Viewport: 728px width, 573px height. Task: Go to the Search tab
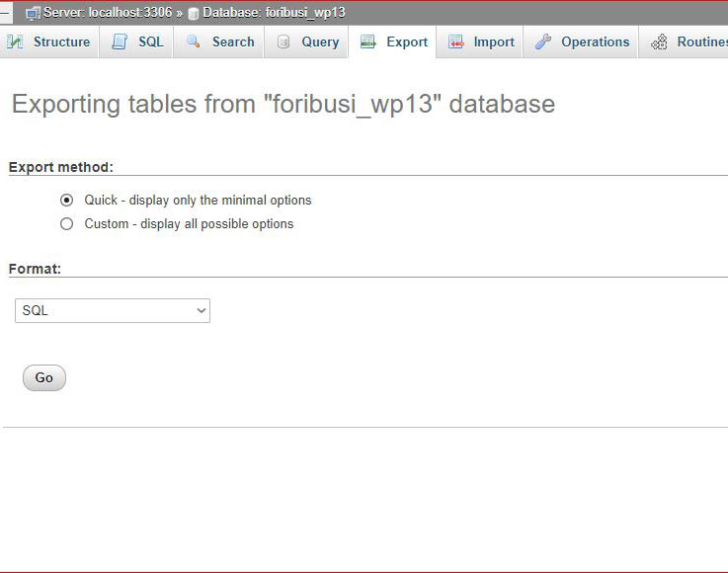[218, 41]
